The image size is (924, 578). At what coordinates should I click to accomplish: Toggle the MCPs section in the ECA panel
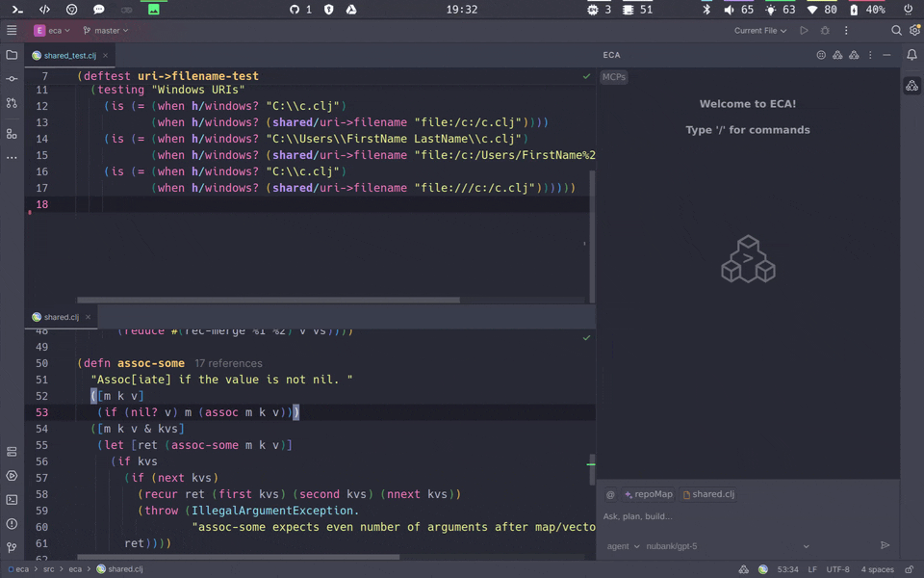pyautogui.click(x=614, y=77)
